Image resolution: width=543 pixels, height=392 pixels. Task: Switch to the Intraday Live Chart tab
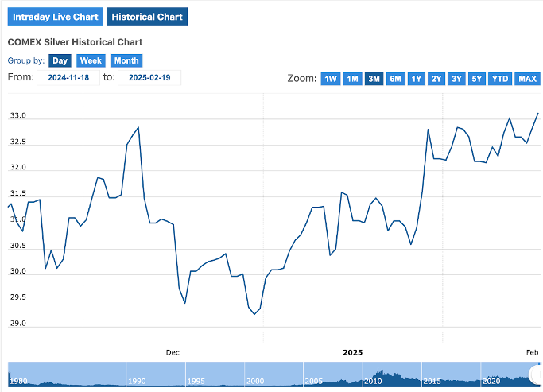[53, 17]
